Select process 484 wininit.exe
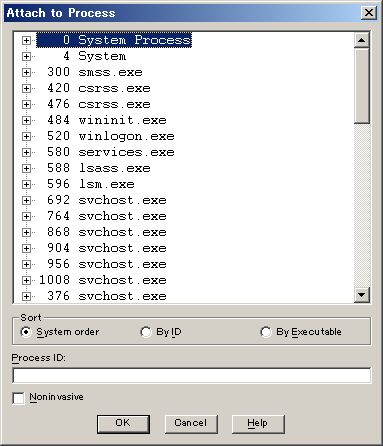Image resolution: width=383 pixels, height=446 pixels. (x=101, y=120)
